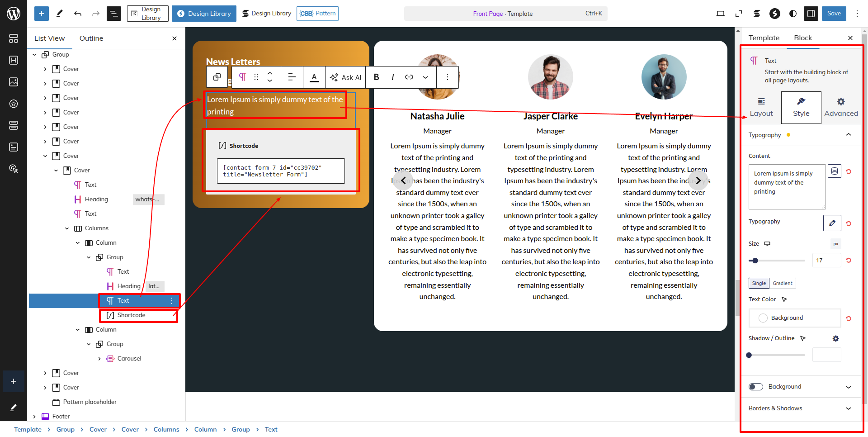
Task: Switch to the Outline tab
Action: pos(91,38)
